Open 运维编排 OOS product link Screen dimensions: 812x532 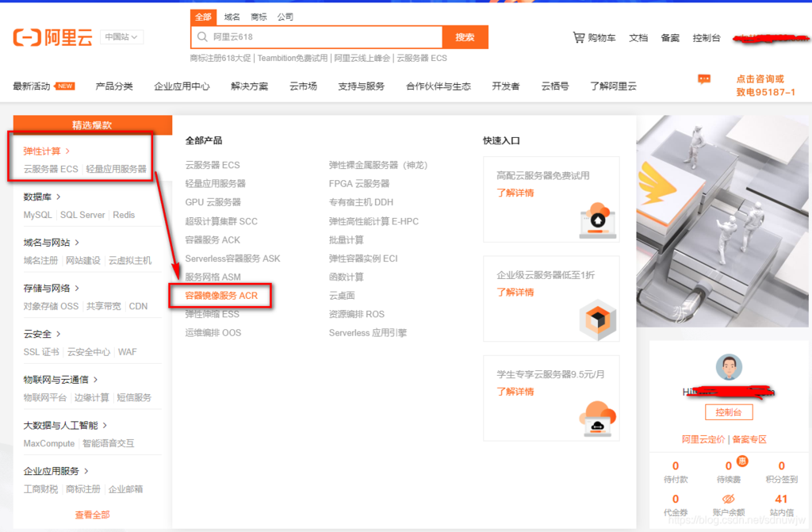point(213,333)
